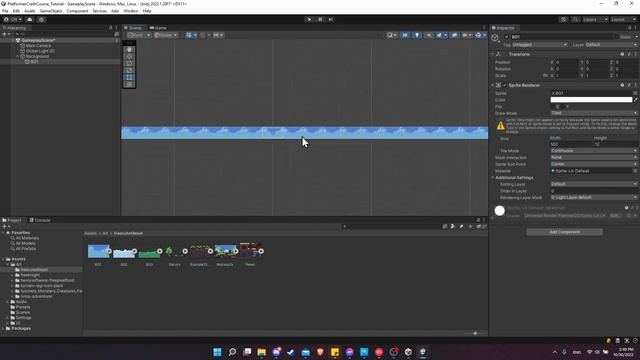The height and width of the screenshot is (360, 640).
Task: Open the Mask Interaction dropdown
Action: pos(594,157)
